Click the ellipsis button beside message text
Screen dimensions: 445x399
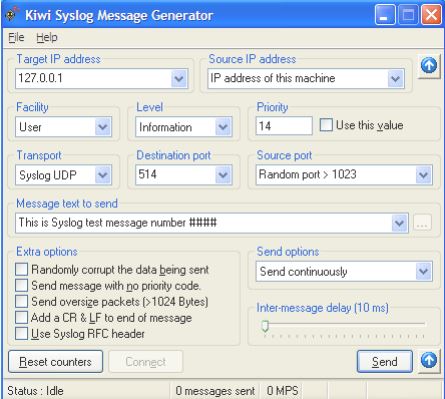point(422,223)
